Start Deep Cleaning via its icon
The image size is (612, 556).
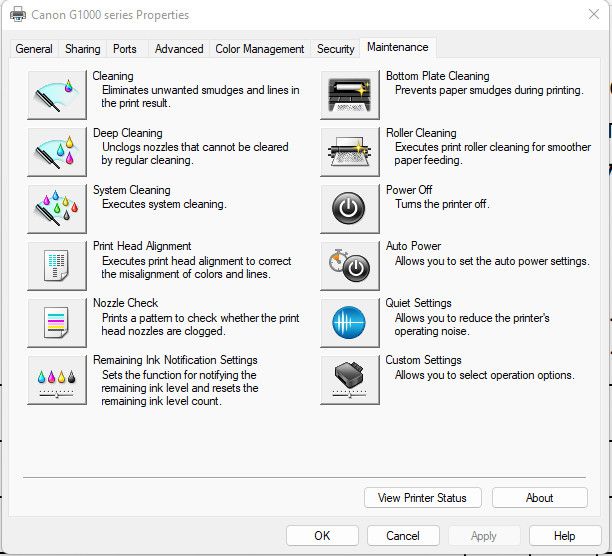pos(57,150)
